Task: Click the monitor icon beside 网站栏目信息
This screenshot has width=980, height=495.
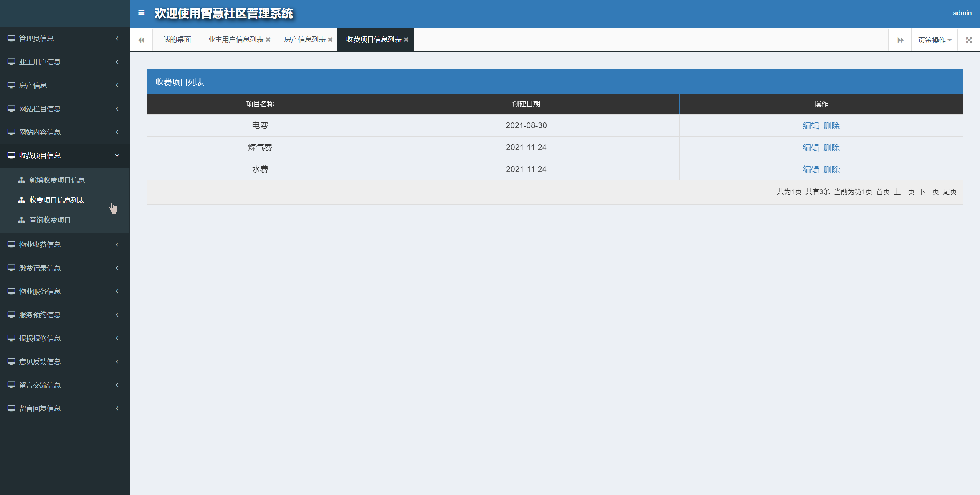Action: pyautogui.click(x=12, y=109)
